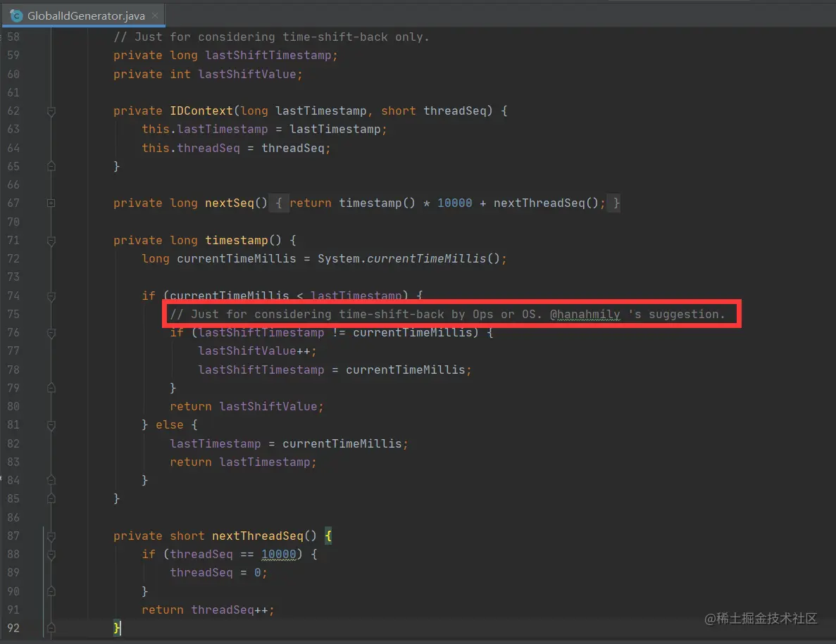Screen dimensions: 836x644
Task: Click the nextThreadSeq() call on line 67
Action: tap(546, 203)
